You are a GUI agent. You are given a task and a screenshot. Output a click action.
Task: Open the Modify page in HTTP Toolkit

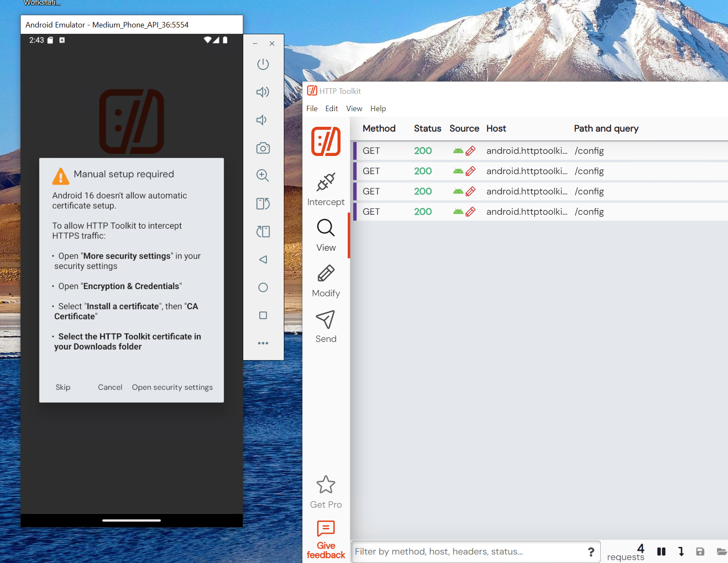(x=326, y=281)
